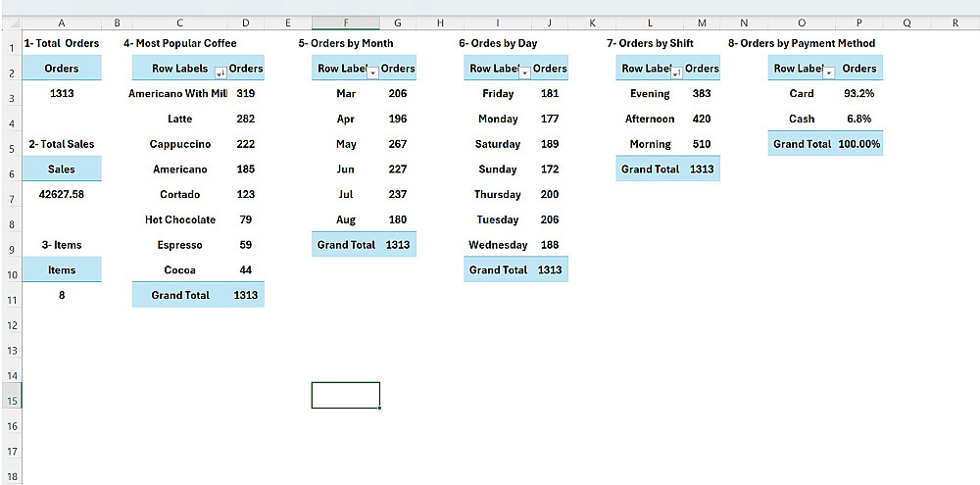Select the Friday row label
Viewport: 980px width, 485px height.
click(498, 94)
